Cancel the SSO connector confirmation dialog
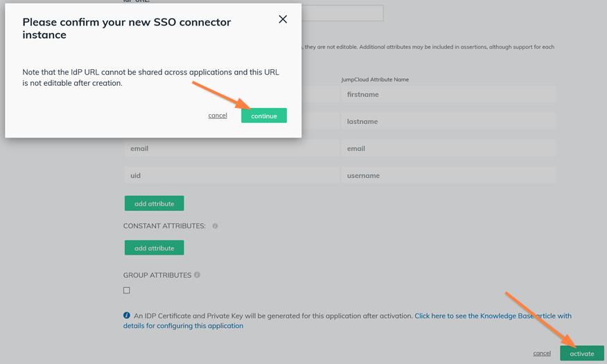 click(x=218, y=116)
